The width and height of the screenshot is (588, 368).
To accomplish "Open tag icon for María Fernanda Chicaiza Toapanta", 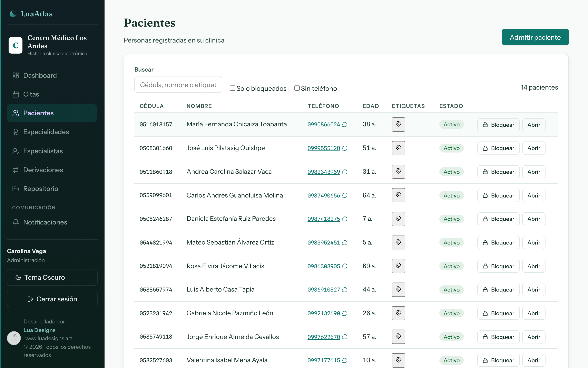I will [x=398, y=124].
